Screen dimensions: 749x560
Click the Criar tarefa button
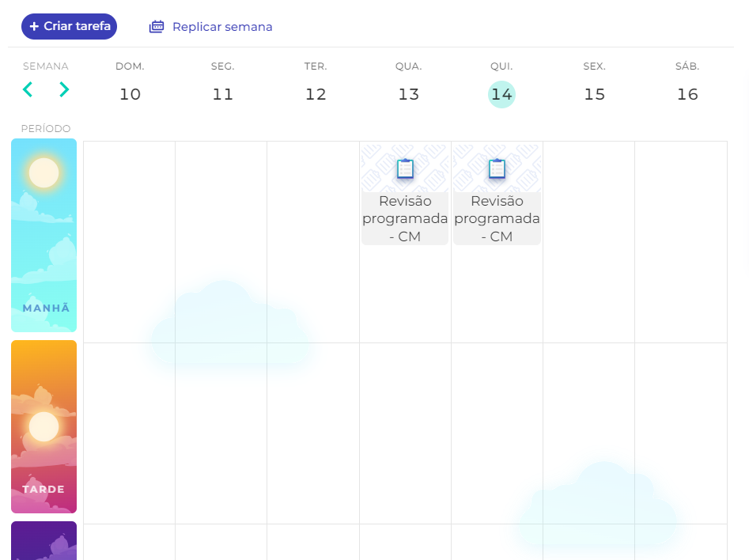pos(70,26)
